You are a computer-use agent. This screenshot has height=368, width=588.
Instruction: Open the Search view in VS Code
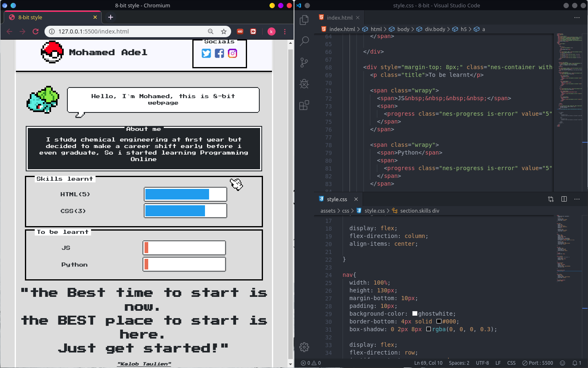(x=304, y=41)
